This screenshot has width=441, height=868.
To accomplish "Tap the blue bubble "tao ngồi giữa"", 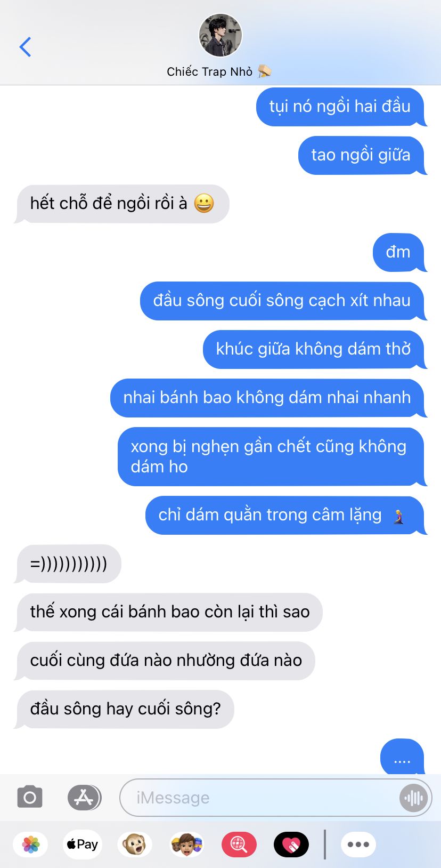I will coord(362,155).
